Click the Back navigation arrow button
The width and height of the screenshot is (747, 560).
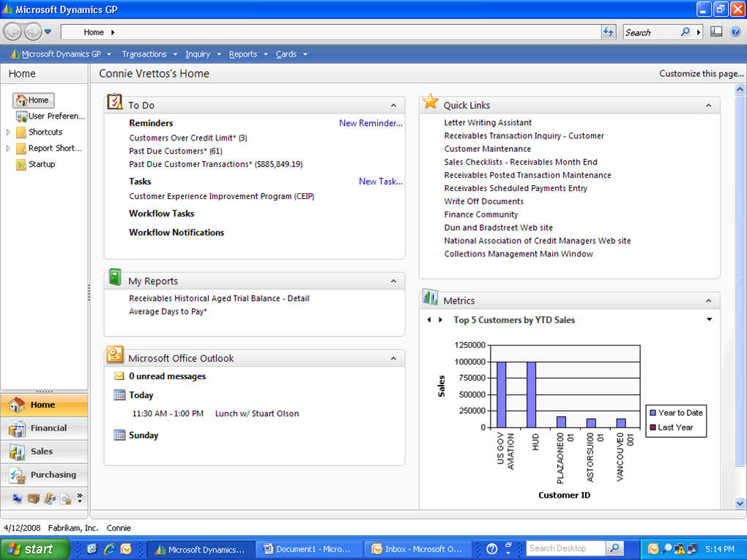tap(13, 32)
